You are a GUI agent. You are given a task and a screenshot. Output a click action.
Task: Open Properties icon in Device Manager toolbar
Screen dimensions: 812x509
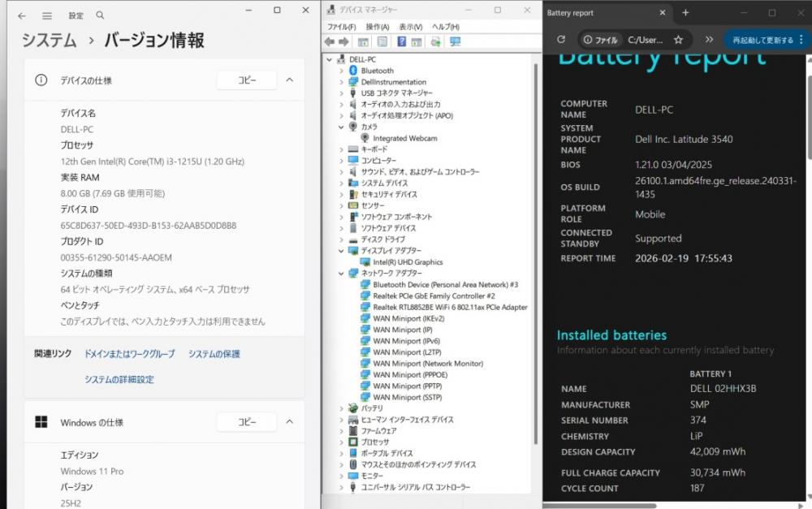click(382, 42)
